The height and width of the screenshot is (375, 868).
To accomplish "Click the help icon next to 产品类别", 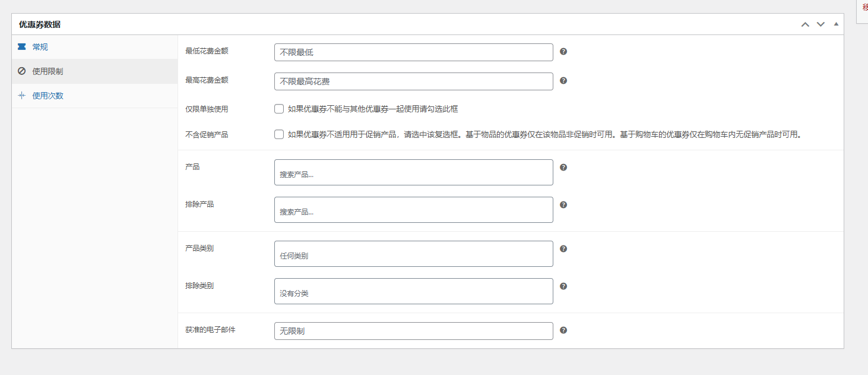I will coord(563,249).
